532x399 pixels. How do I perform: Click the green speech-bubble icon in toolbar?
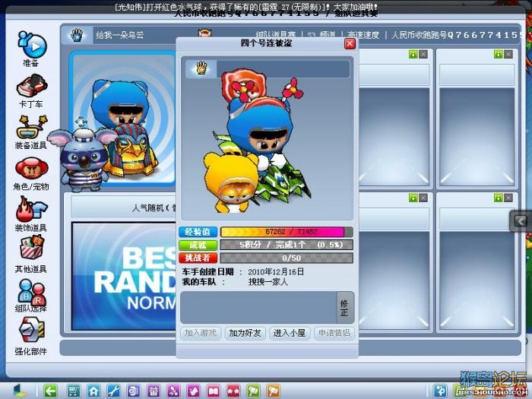253,391
